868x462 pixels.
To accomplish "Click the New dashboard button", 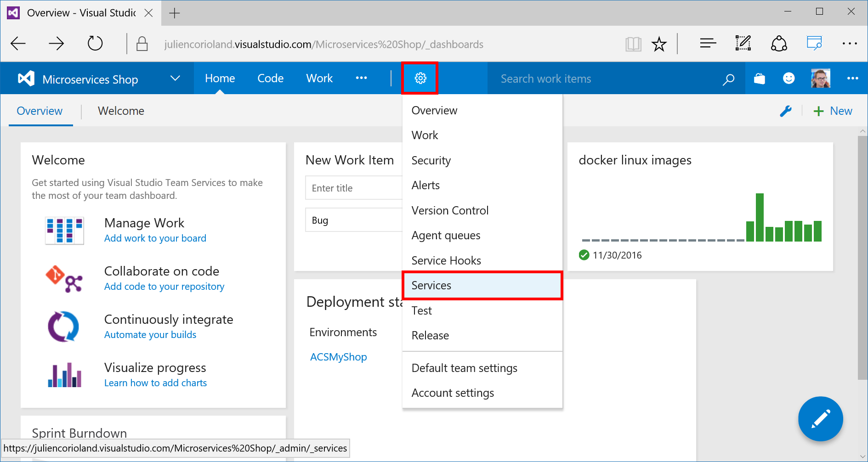I will pyautogui.click(x=833, y=111).
